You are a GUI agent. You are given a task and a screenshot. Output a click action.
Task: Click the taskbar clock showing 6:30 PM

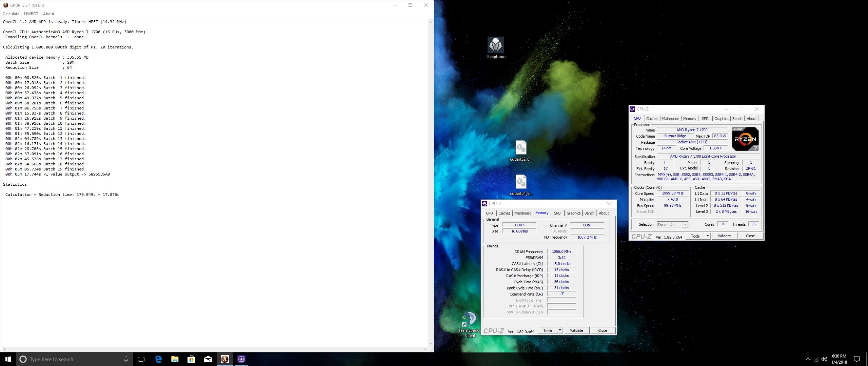[839, 359]
